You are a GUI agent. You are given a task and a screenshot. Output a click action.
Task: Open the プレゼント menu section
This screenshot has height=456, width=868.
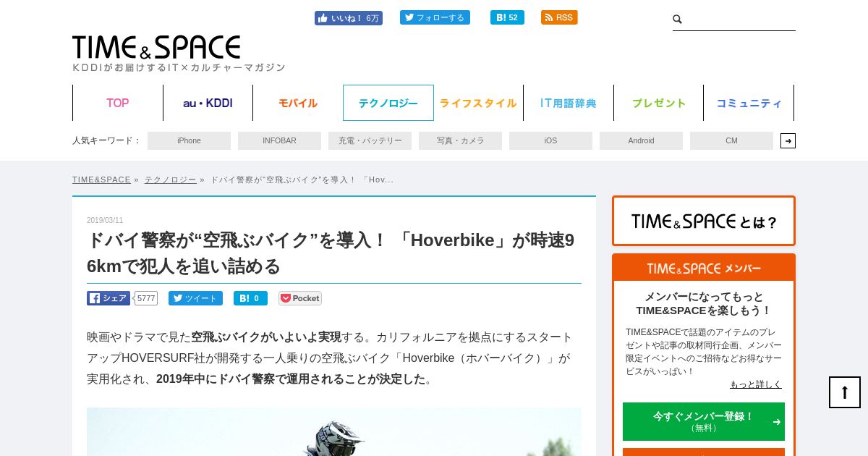click(659, 103)
